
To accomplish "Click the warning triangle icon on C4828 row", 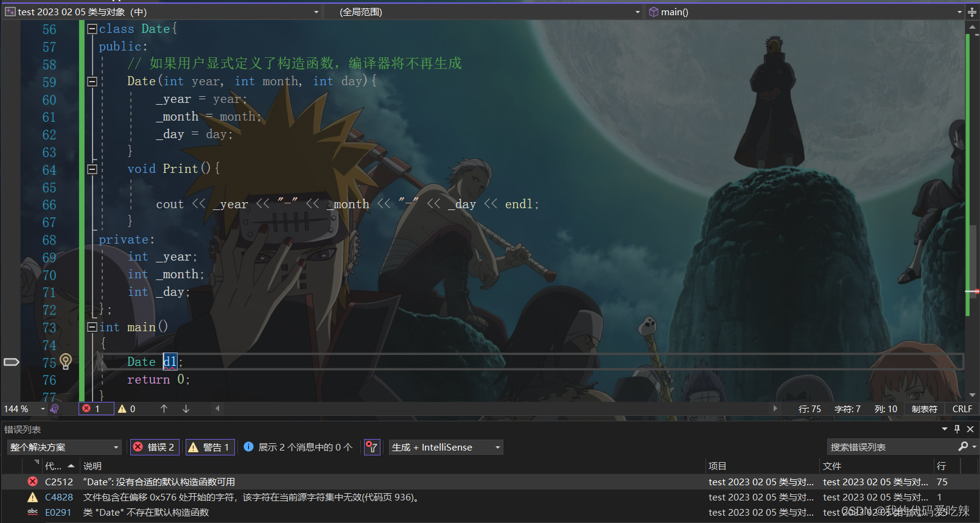I will [x=33, y=497].
